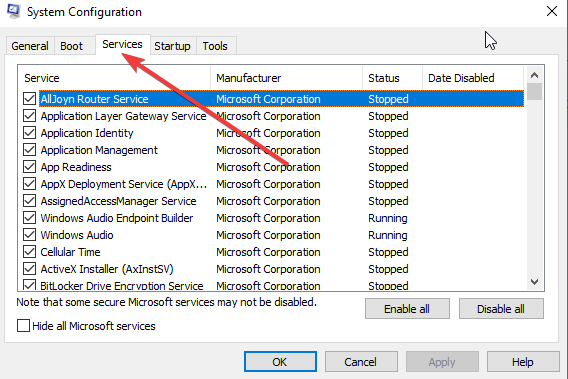The width and height of the screenshot is (568, 379).
Task: Uncheck AllJoyn Router Service checkbox
Action: coord(29,99)
